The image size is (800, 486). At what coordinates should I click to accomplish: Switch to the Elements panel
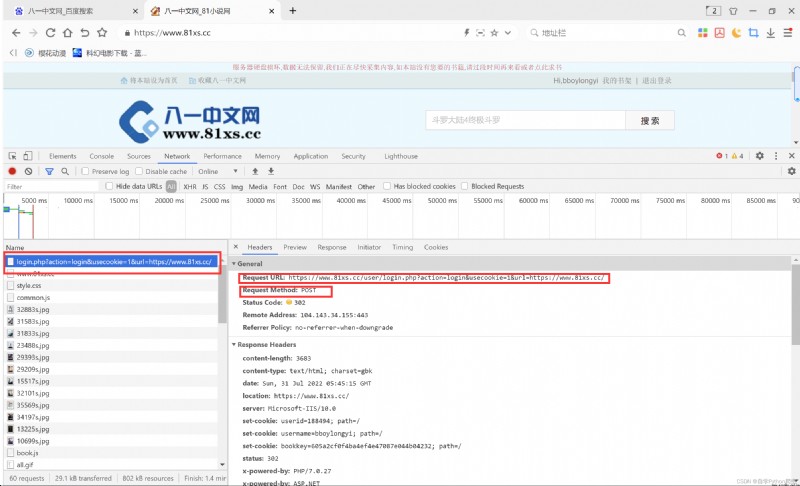pyautogui.click(x=63, y=156)
